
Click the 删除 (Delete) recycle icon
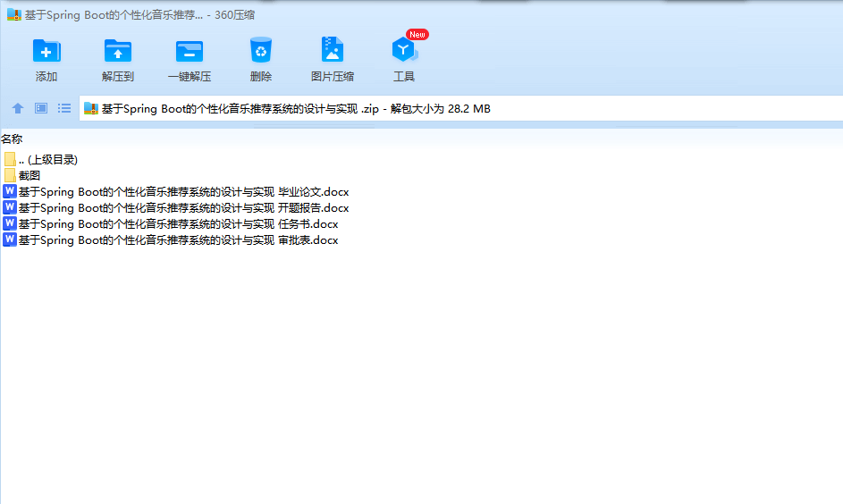pos(261,51)
